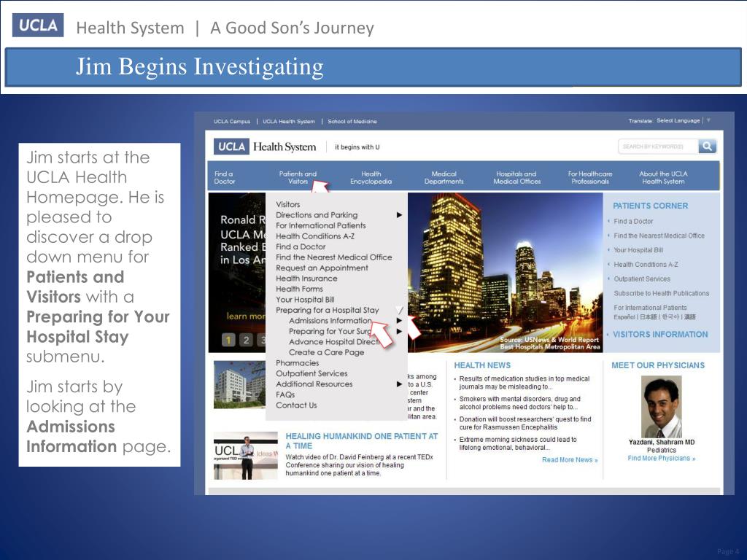Image resolution: width=747 pixels, height=560 pixels.
Task: Select Preparing for a Hospital Stay entry
Action: [328, 310]
